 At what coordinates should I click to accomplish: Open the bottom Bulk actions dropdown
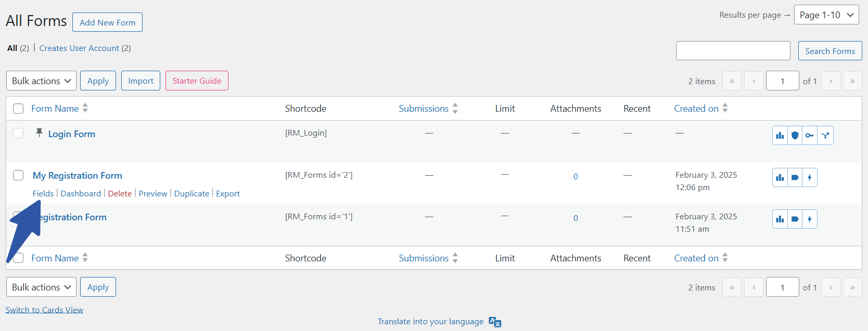(41, 287)
